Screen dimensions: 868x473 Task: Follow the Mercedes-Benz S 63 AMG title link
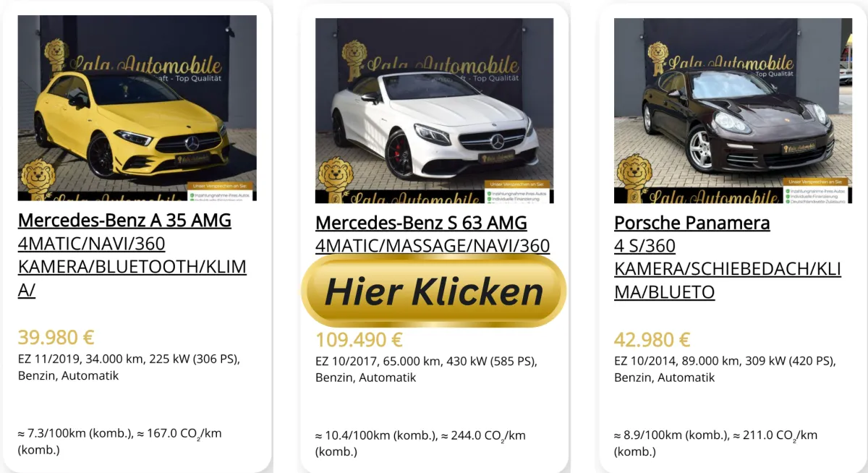421,223
